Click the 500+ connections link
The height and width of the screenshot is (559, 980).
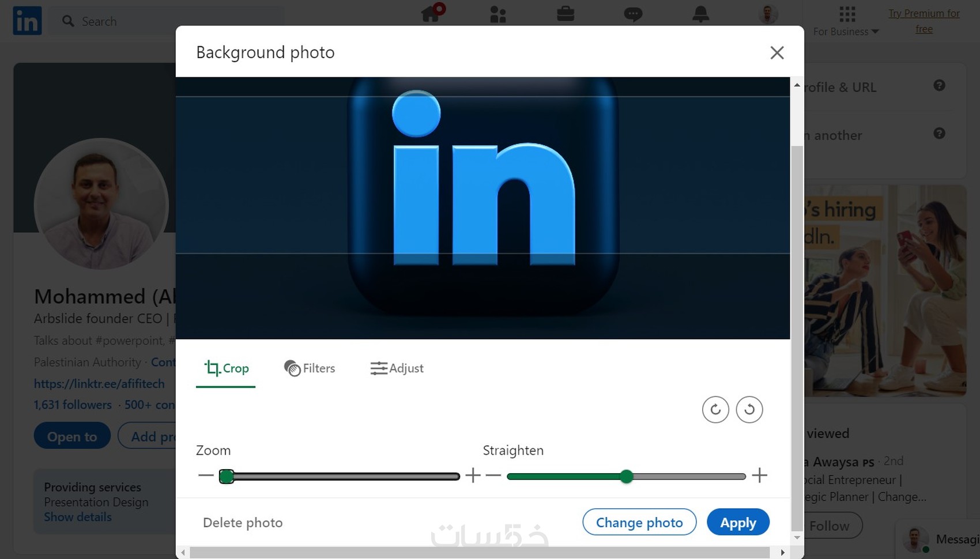pyautogui.click(x=150, y=405)
